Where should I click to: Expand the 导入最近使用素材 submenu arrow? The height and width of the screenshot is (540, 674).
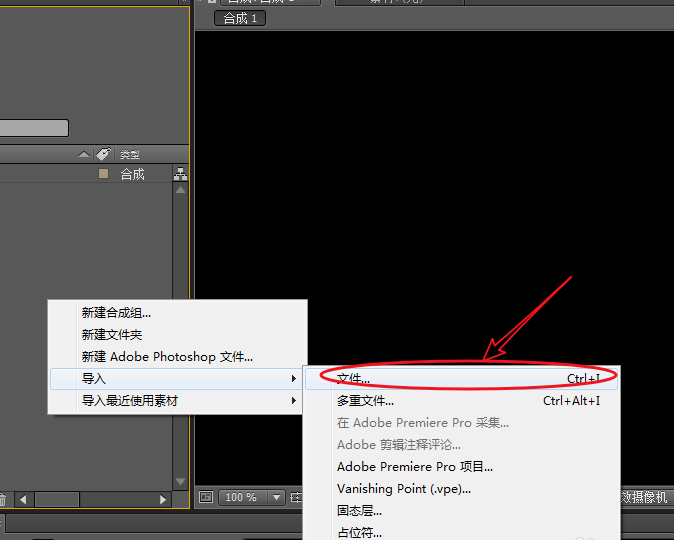click(x=294, y=401)
